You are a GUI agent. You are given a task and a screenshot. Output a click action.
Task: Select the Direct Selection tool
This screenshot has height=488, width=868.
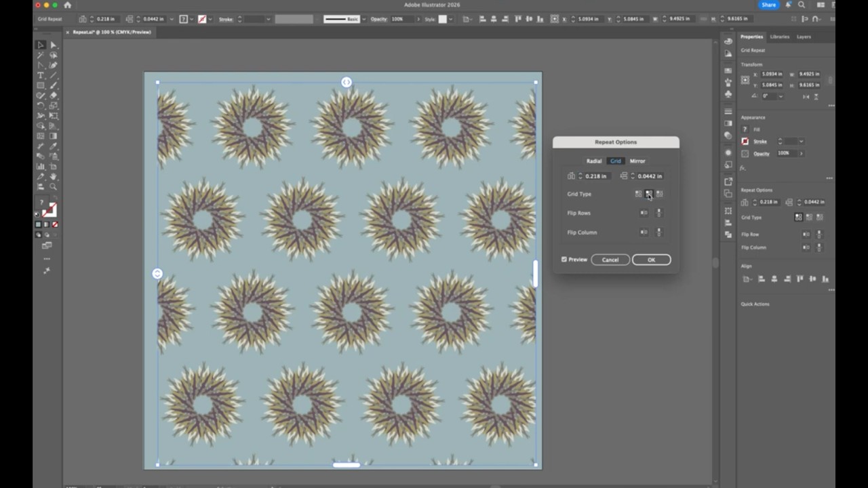tap(54, 45)
